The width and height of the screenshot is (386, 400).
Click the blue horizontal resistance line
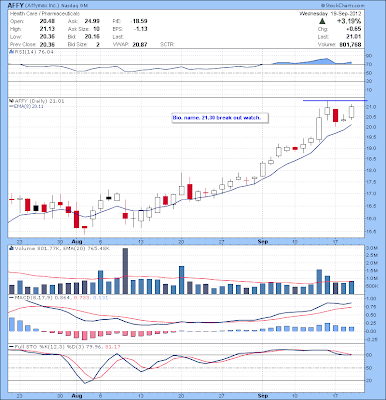335,100
